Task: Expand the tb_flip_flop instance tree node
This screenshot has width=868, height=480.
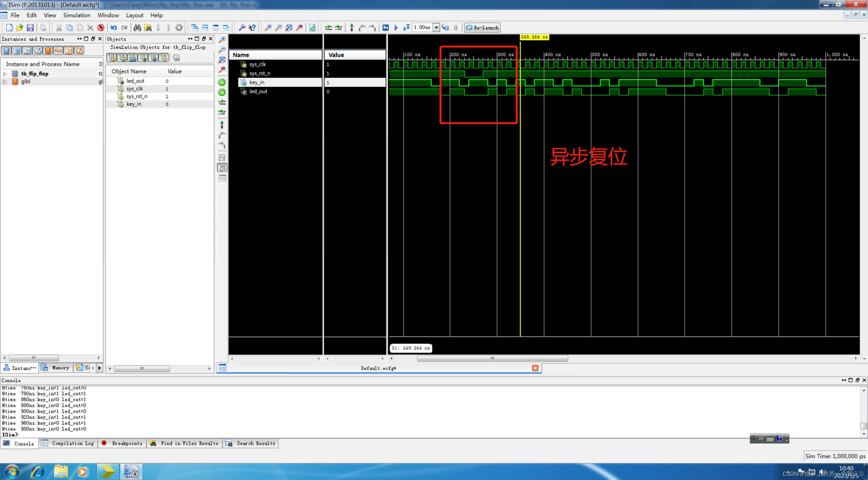Action: coord(5,74)
